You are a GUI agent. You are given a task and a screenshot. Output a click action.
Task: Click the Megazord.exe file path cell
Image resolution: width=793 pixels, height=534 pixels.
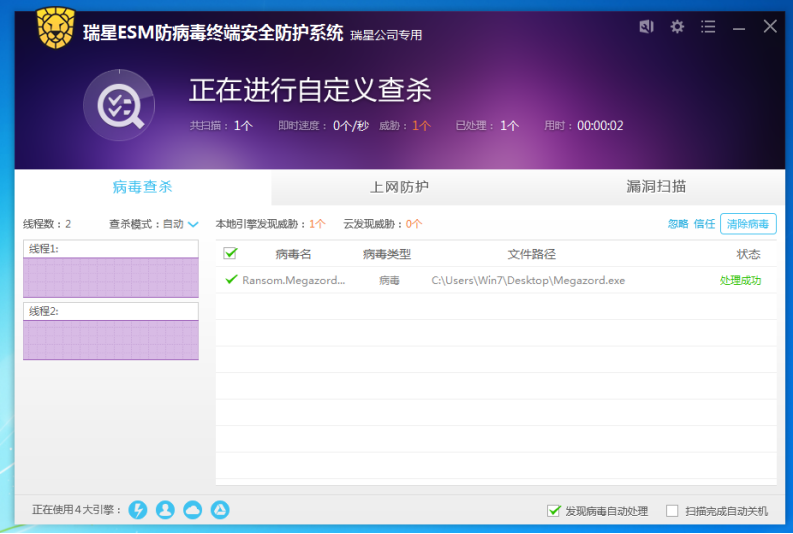click(x=528, y=280)
